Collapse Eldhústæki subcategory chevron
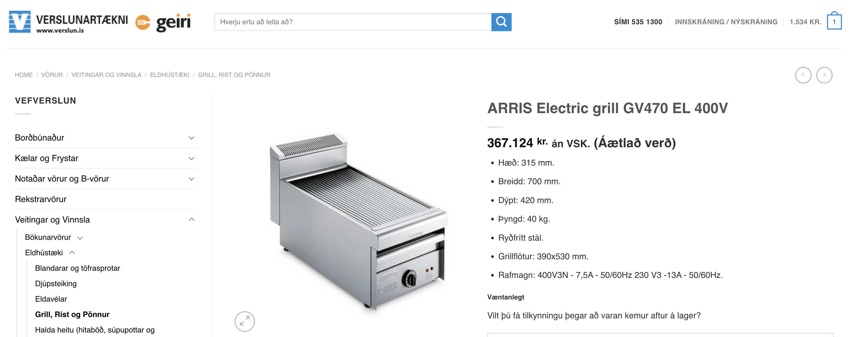The image size is (868, 337). coord(72,253)
